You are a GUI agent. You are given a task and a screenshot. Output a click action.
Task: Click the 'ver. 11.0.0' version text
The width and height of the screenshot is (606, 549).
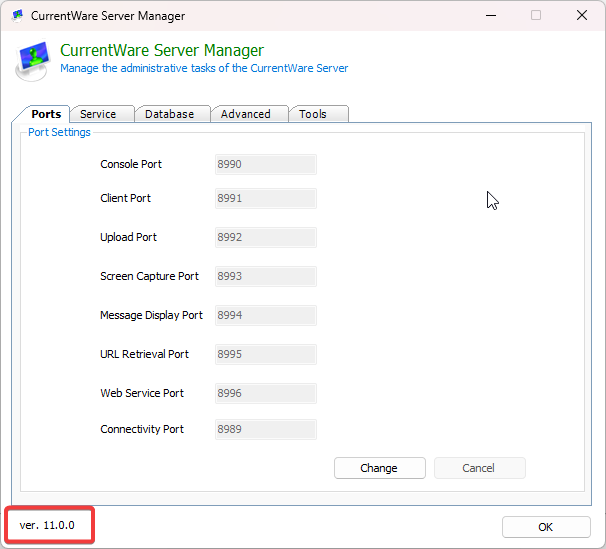pyautogui.click(x=47, y=525)
